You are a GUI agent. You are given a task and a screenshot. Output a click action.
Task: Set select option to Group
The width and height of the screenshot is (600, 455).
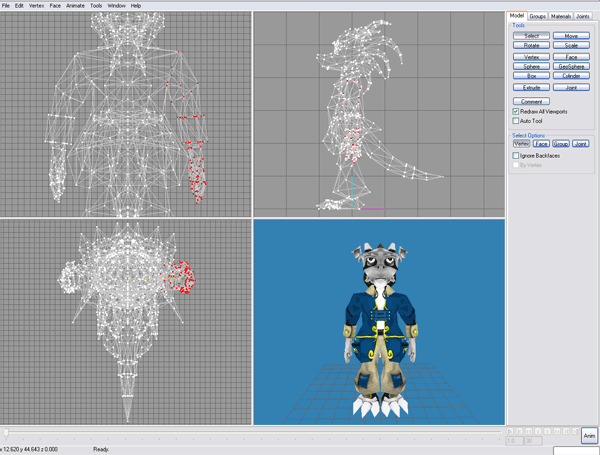561,144
